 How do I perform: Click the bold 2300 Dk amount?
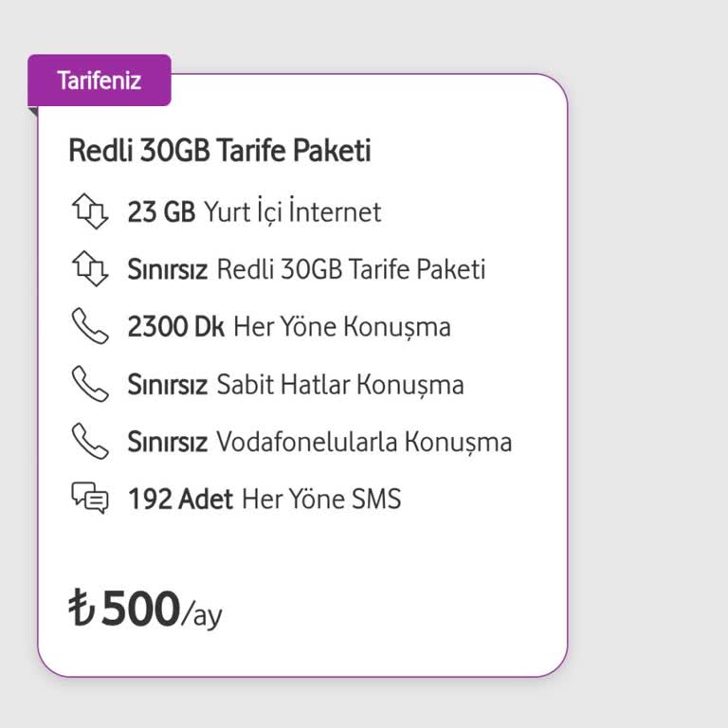[x=176, y=327]
